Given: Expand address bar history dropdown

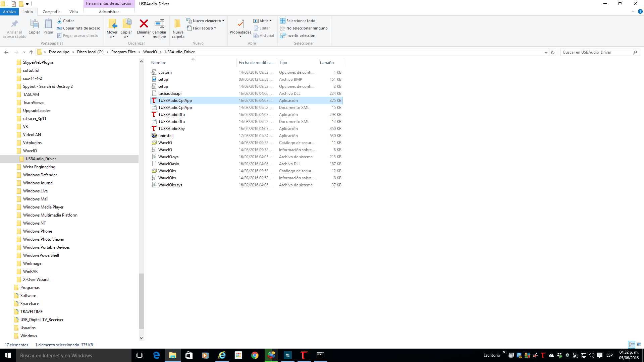Looking at the screenshot, I should (x=546, y=52).
